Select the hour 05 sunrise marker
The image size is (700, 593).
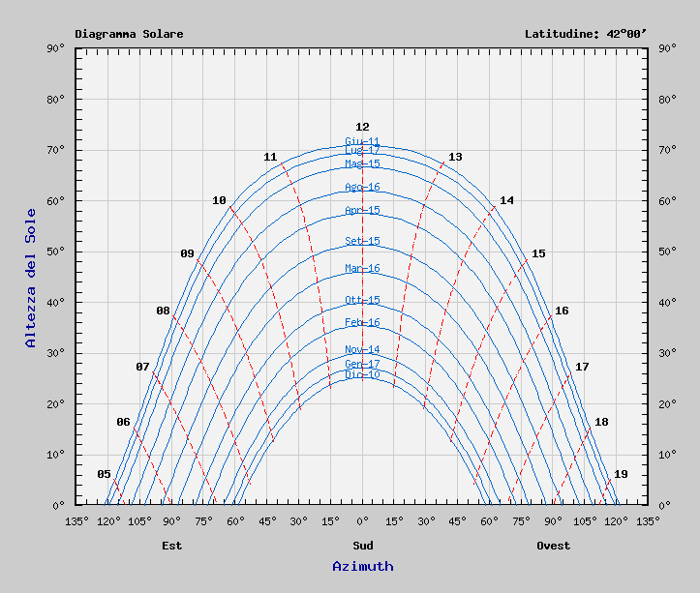[104, 474]
